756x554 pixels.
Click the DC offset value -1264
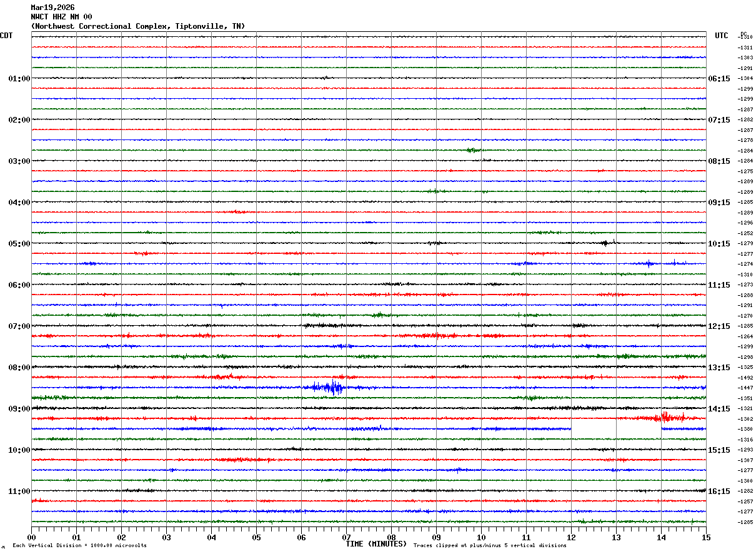click(x=745, y=336)
